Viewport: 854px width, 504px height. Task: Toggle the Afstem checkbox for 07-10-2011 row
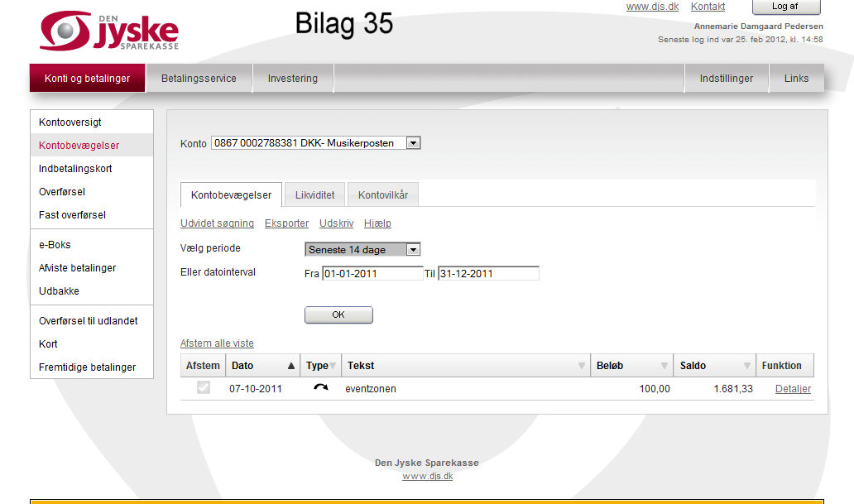click(203, 387)
